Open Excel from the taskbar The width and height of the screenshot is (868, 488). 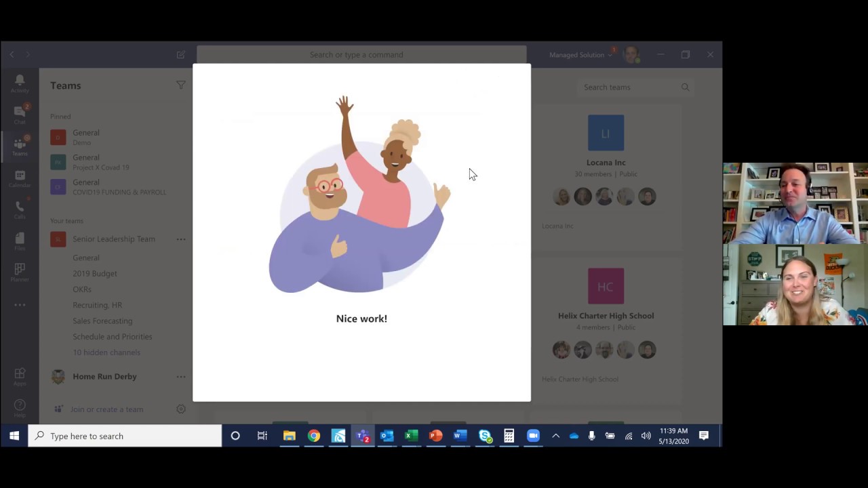(x=412, y=436)
